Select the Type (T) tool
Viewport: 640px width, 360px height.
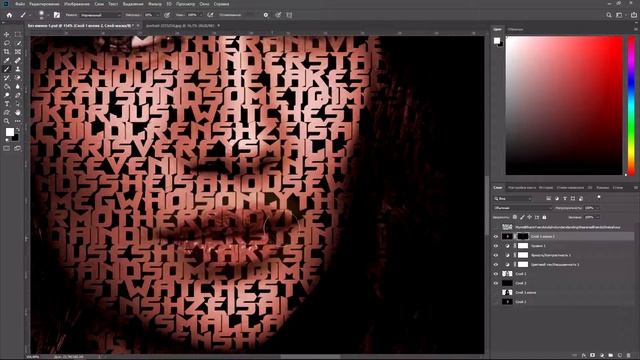(x=7, y=104)
